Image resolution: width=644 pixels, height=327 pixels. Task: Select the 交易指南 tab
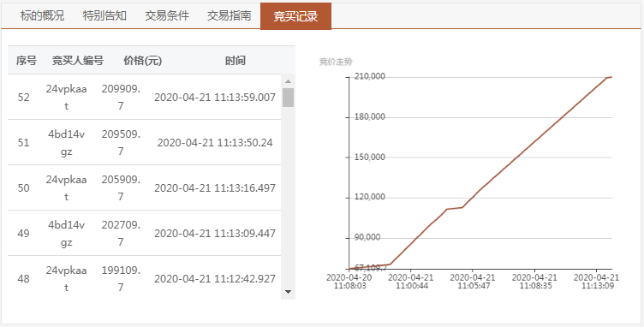(230, 16)
